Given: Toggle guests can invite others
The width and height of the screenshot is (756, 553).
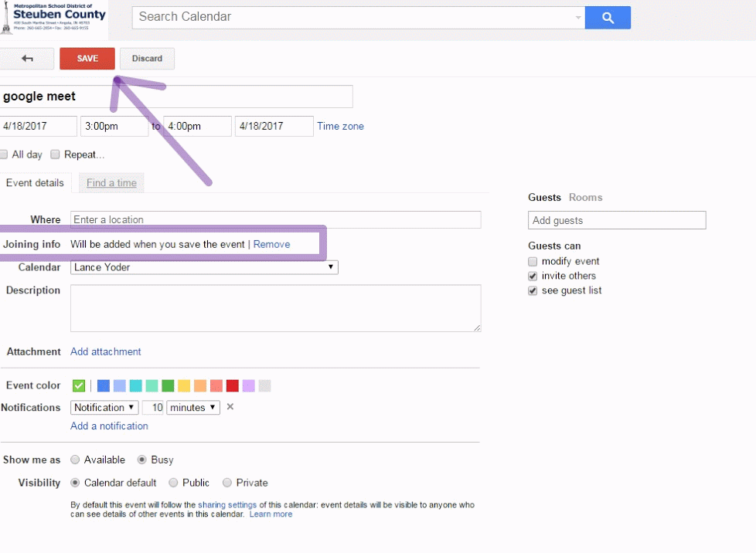Looking at the screenshot, I should tap(533, 276).
